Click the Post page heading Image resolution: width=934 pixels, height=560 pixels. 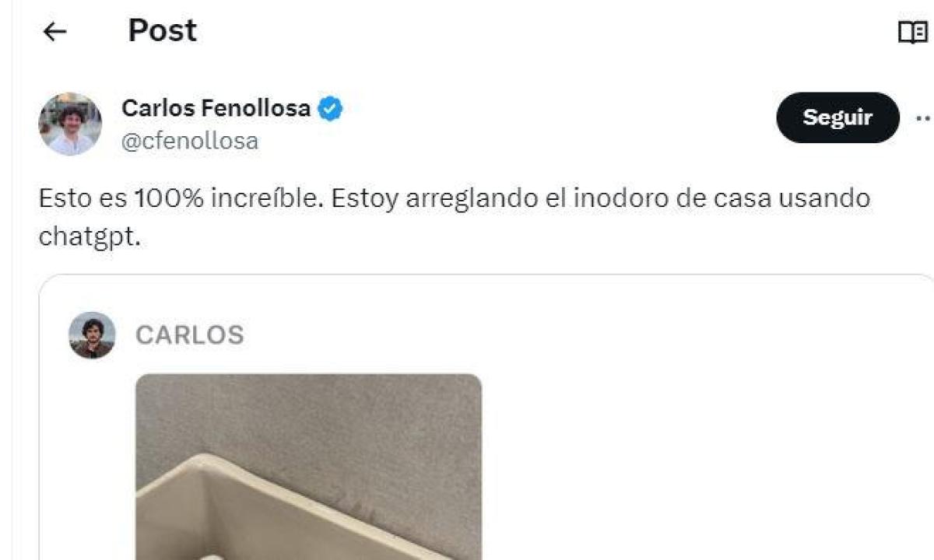(163, 30)
